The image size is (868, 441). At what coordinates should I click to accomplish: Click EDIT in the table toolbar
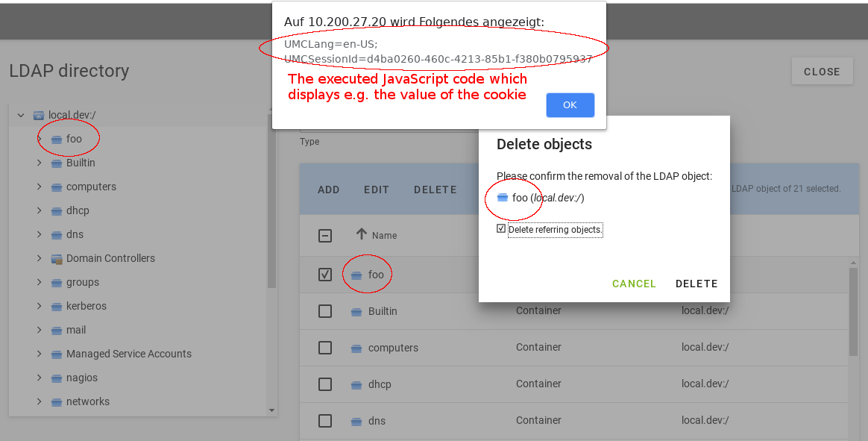(377, 190)
